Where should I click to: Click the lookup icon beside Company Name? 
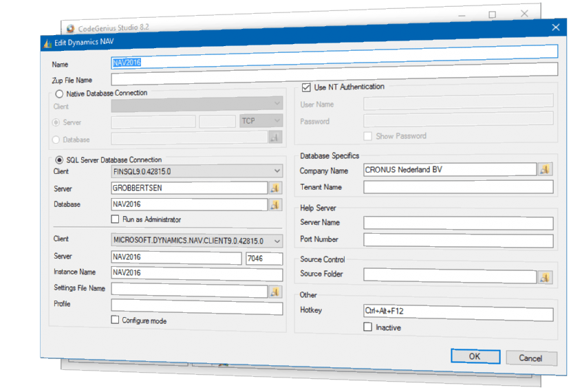(x=545, y=169)
